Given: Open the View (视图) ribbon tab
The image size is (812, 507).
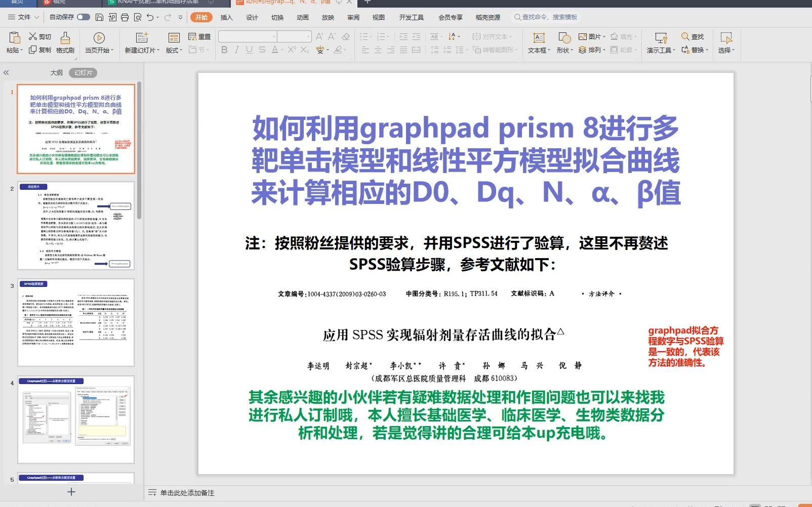Looking at the screenshot, I should point(379,17).
